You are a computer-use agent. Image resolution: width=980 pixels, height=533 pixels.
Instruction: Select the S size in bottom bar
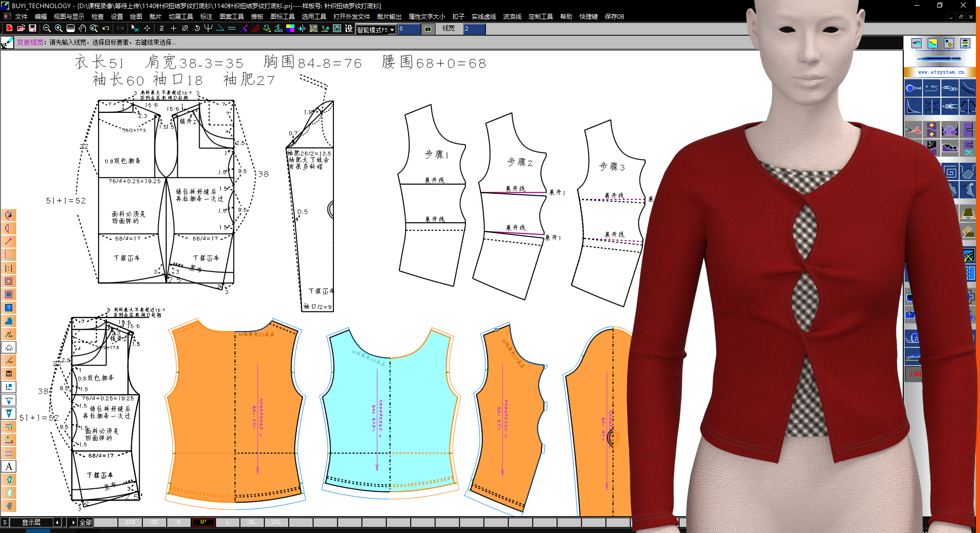(179, 522)
